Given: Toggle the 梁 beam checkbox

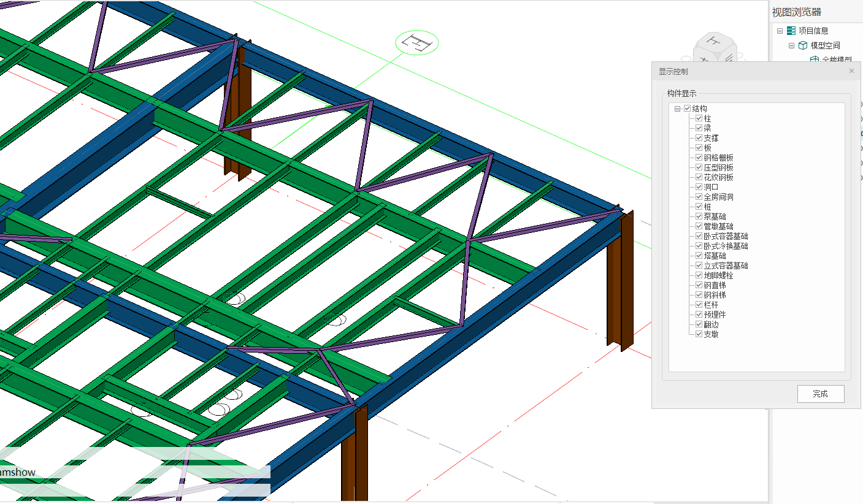Looking at the screenshot, I should coord(699,128).
